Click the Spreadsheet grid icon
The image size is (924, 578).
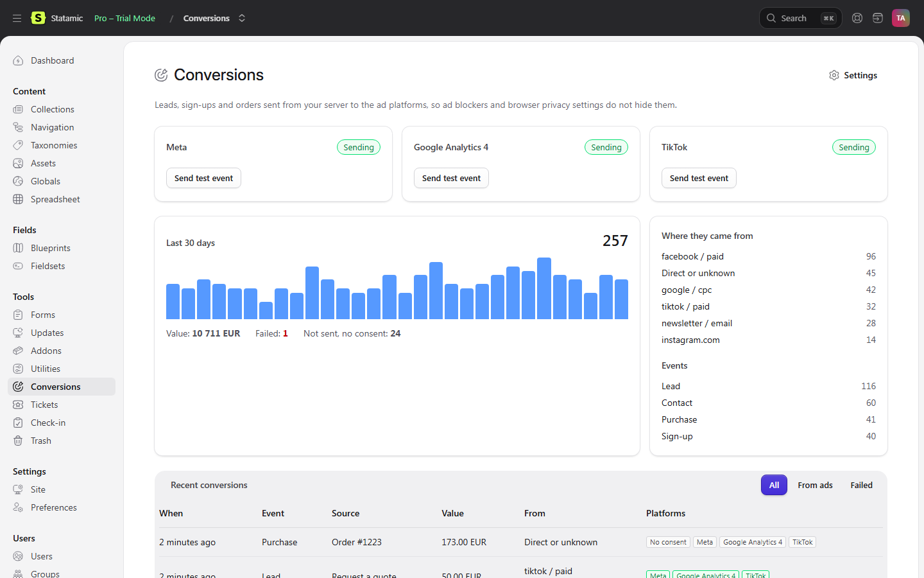[x=18, y=199]
